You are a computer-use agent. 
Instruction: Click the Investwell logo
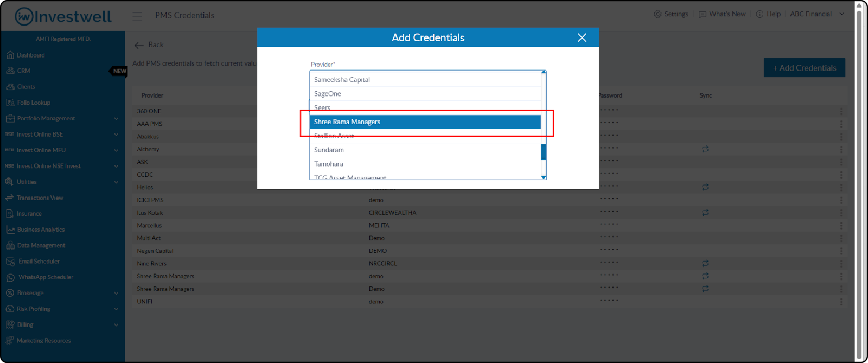(x=63, y=16)
